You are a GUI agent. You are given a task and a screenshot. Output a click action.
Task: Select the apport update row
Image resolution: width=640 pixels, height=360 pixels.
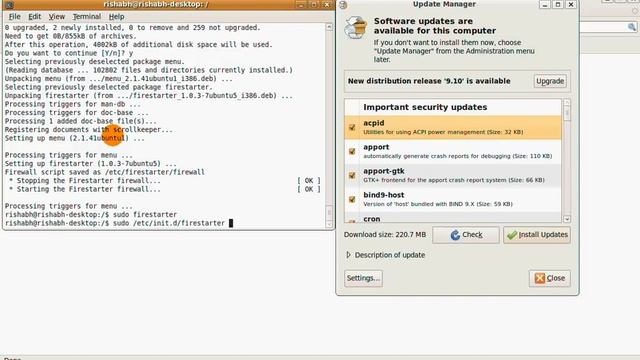(x=453, y=151)
